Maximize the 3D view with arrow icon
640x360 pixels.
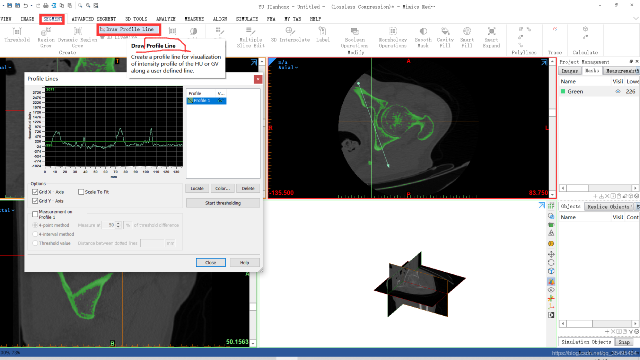(542, 205)
